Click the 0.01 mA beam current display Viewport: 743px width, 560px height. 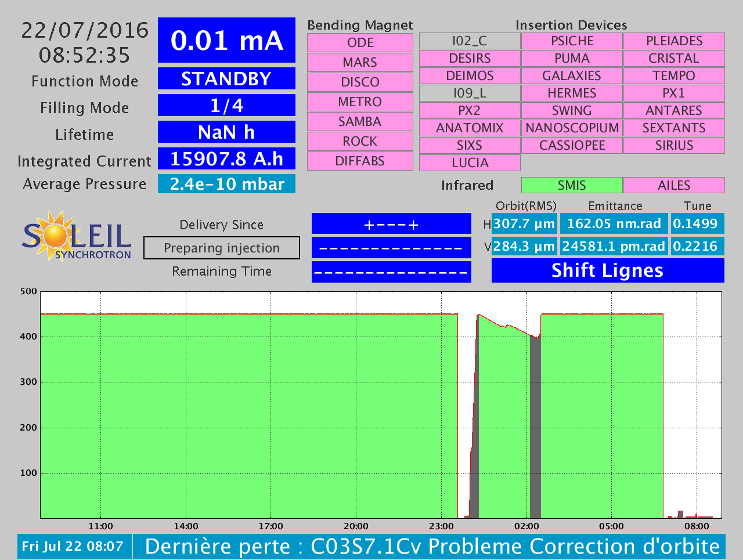(x=226, y=40)
